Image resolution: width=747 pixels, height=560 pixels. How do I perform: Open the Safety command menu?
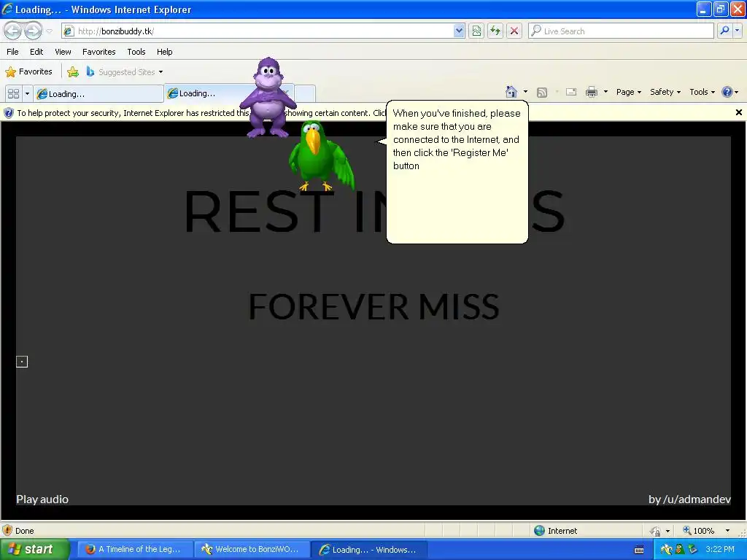[x=665, y=92]
